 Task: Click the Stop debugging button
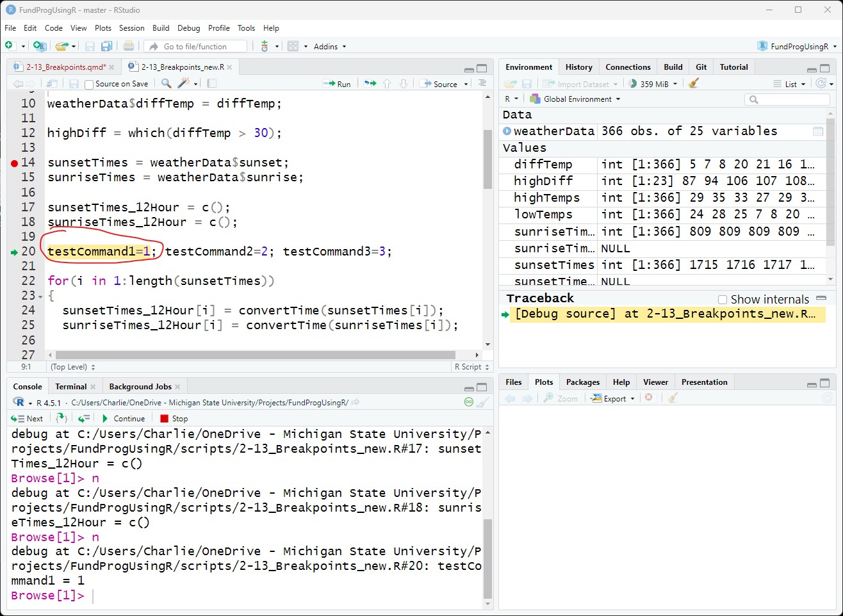point(174,418)
